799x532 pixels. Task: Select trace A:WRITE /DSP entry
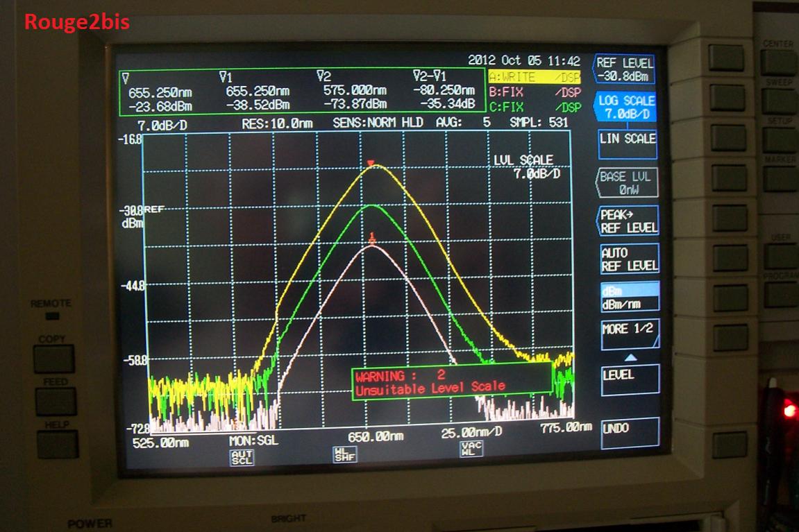pyautogui.click(x=535, y=77)
